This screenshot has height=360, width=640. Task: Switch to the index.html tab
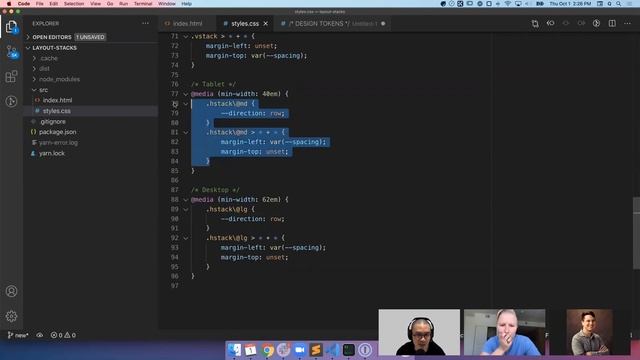point(188,24)
